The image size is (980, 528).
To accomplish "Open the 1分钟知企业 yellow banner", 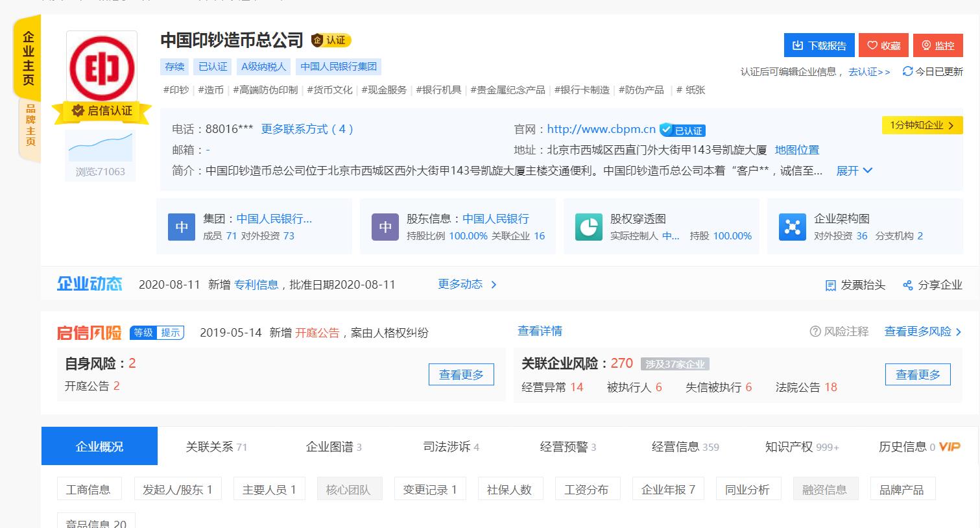I will click(922, 125).
